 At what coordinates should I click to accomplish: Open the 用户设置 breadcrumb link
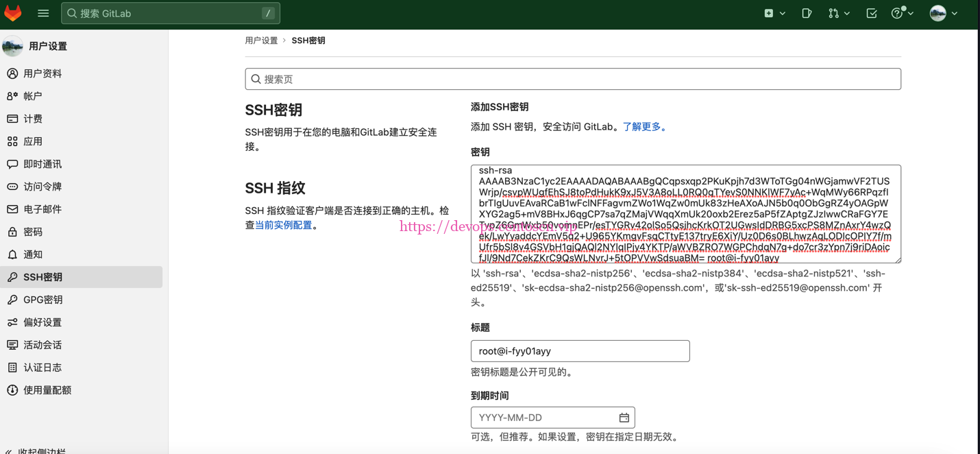click(x=261, y=40)
